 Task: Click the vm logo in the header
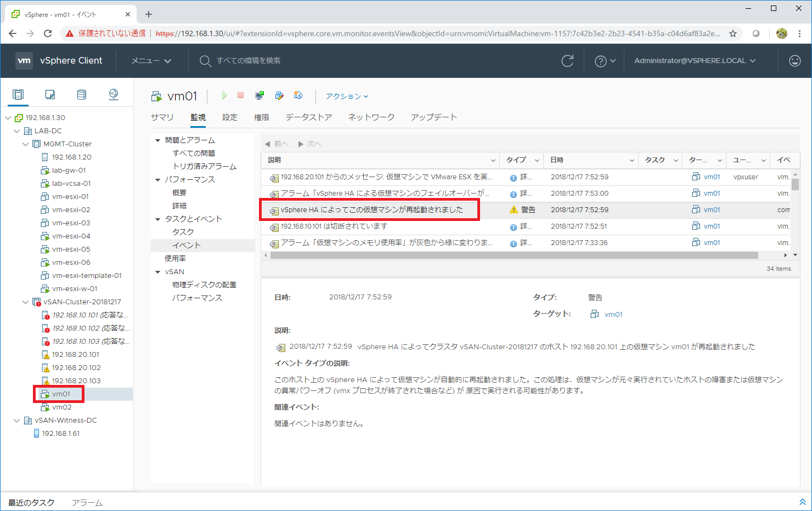(24, 61)
